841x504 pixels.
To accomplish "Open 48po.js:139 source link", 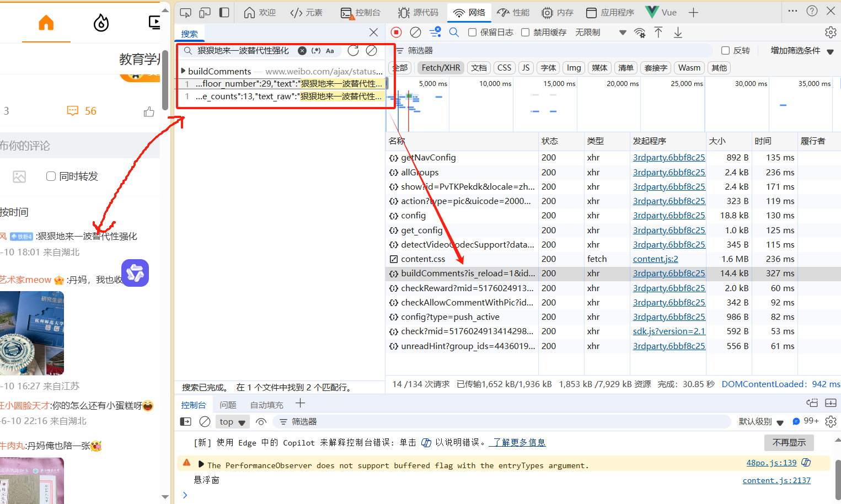I will 772,463.
